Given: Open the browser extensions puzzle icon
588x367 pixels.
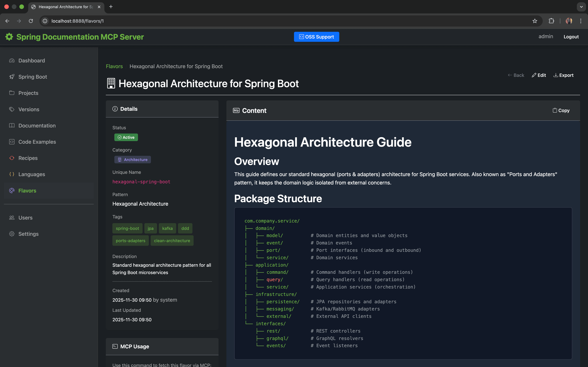Looking at the screenshot, I should coord(551,21).
